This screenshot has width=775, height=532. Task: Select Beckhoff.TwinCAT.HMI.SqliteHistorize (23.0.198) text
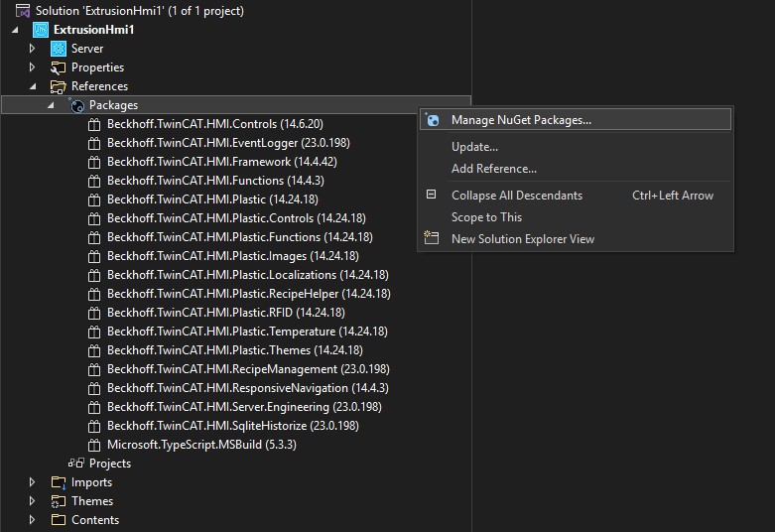point(233,426)
